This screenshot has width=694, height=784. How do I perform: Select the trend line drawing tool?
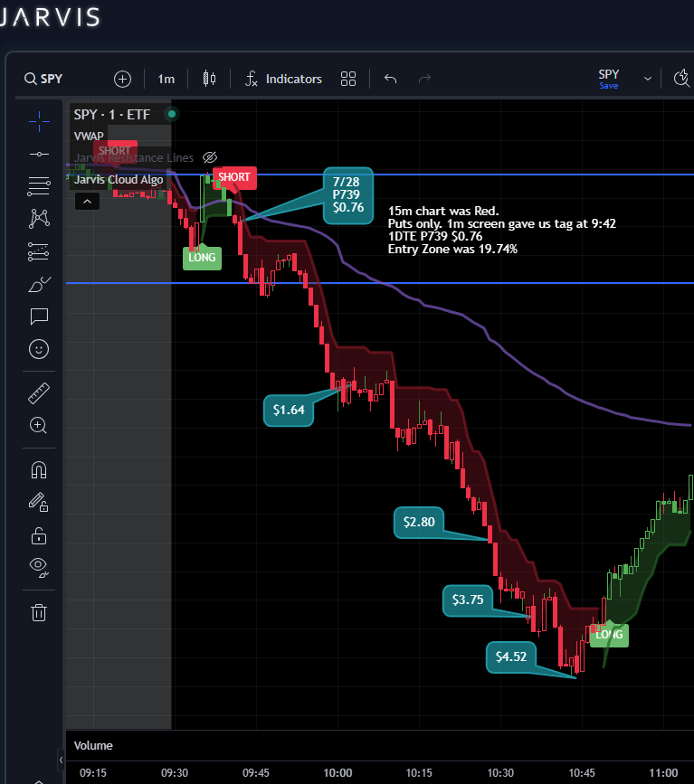tap(39, 154)
